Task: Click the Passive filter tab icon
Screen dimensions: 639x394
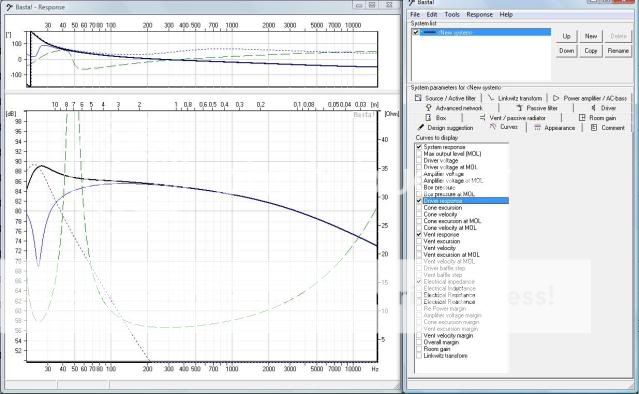Action: (x=519, y=108)
